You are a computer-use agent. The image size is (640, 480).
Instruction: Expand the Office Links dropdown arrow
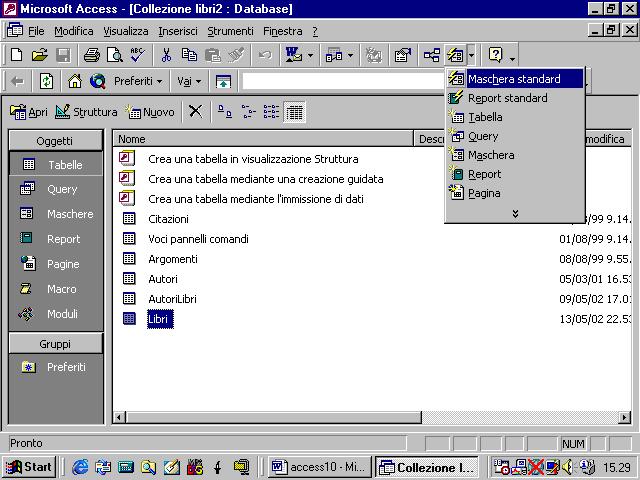click(x=310, y=55)
